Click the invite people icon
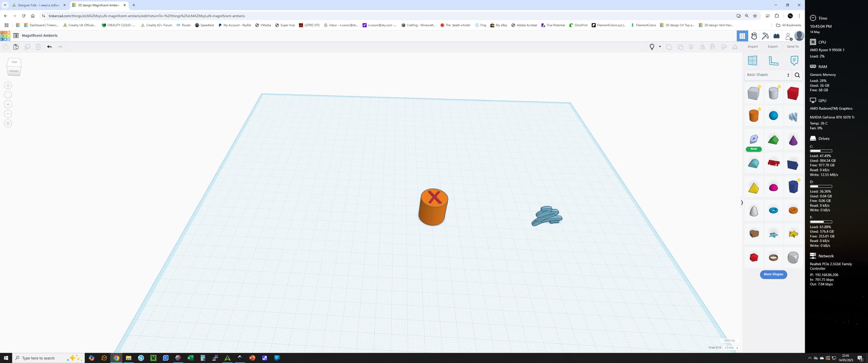Screen dimensions: 868x363 pos(788,36)
